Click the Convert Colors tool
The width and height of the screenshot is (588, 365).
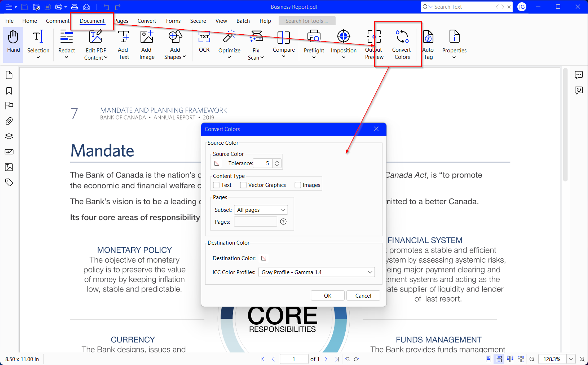point(402,45)
